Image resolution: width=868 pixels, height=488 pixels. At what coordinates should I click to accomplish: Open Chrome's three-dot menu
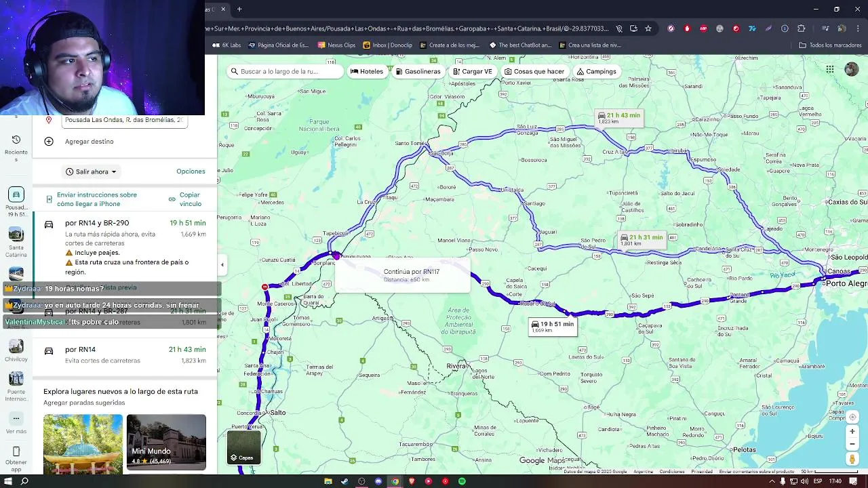[x=859, y=28]
